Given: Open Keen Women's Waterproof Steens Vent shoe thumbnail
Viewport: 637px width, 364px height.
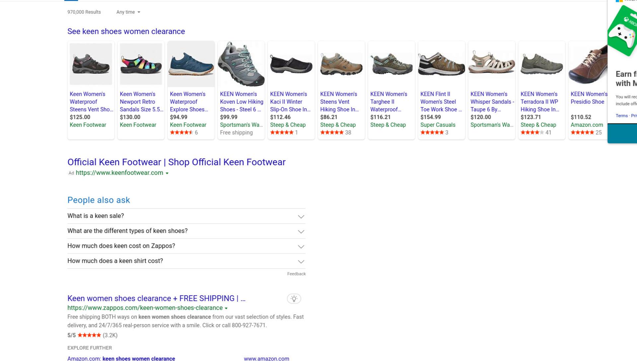Looking at the screenshot, I should [x=91, y=64].
